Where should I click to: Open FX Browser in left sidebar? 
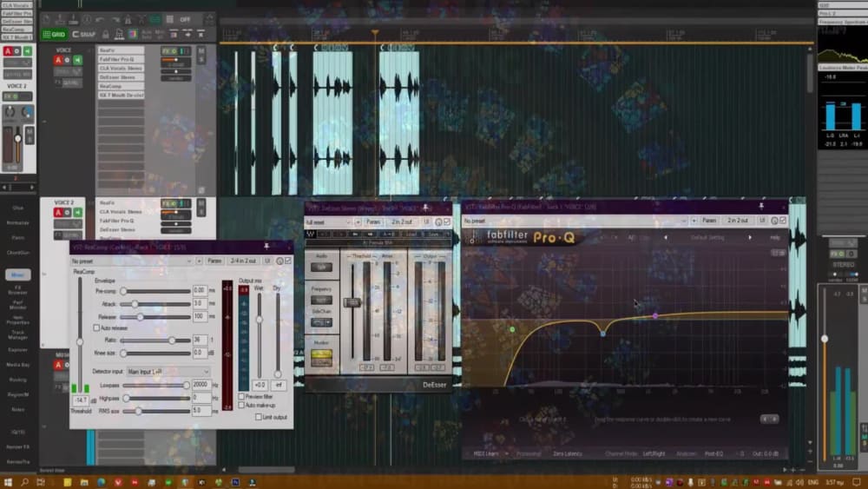(x=17, y=289)
